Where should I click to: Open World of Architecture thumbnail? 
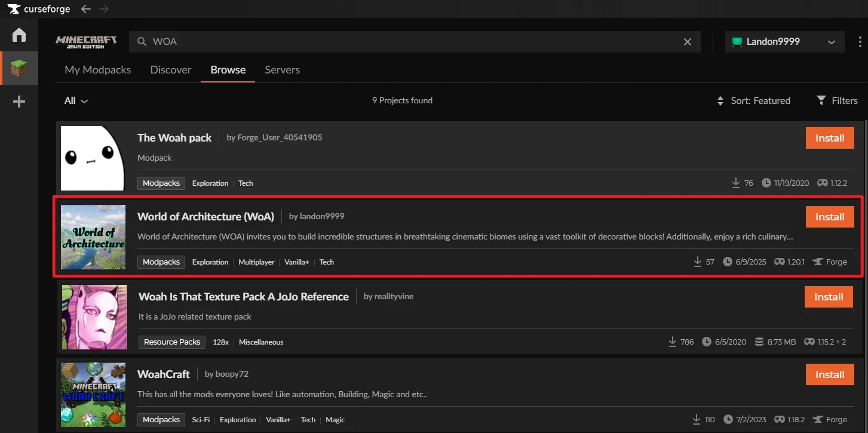click(93, 237)
